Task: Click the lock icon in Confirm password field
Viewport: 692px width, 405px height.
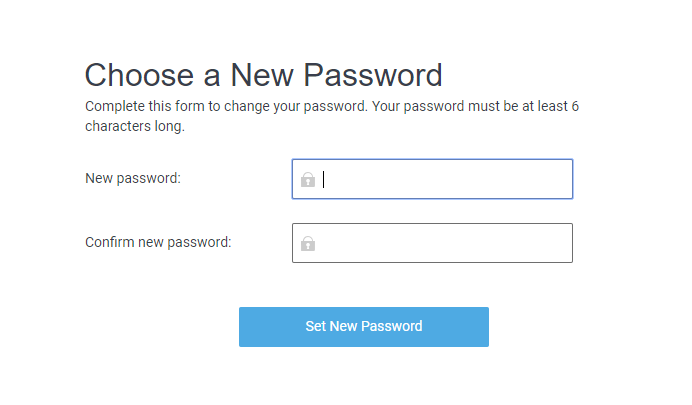Action: tap(308, 243)
